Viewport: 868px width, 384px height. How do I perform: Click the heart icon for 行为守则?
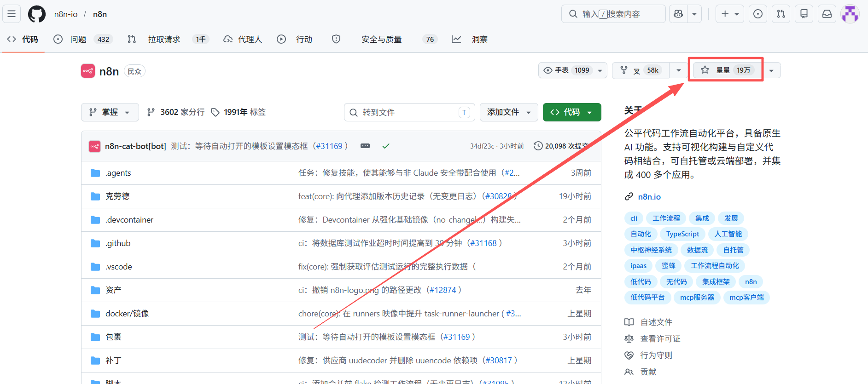629,355
